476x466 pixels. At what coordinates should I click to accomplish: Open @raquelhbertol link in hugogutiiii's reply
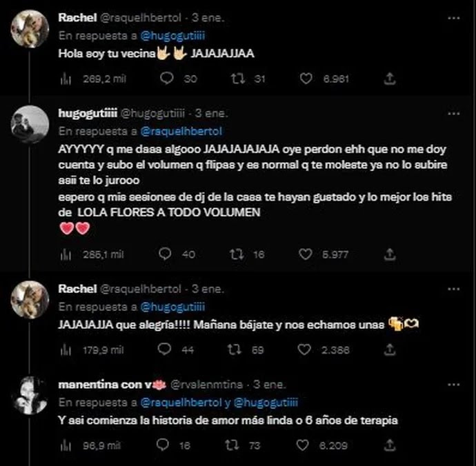(x=181, y=132)
